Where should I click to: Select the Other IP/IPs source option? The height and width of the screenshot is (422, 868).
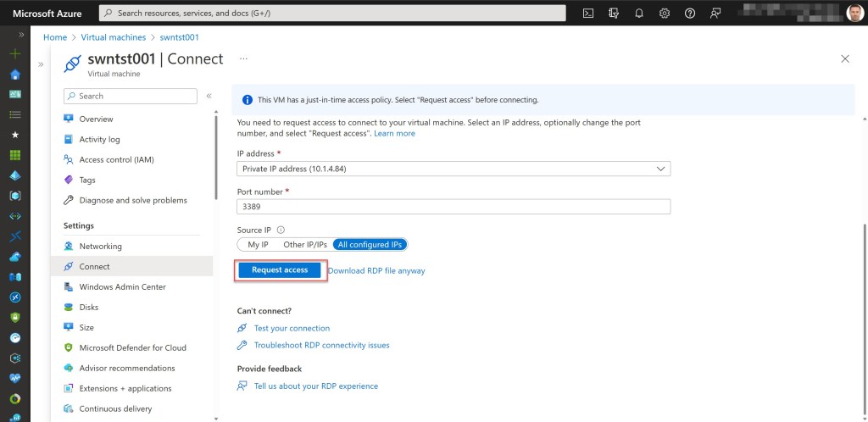point(304,245)
